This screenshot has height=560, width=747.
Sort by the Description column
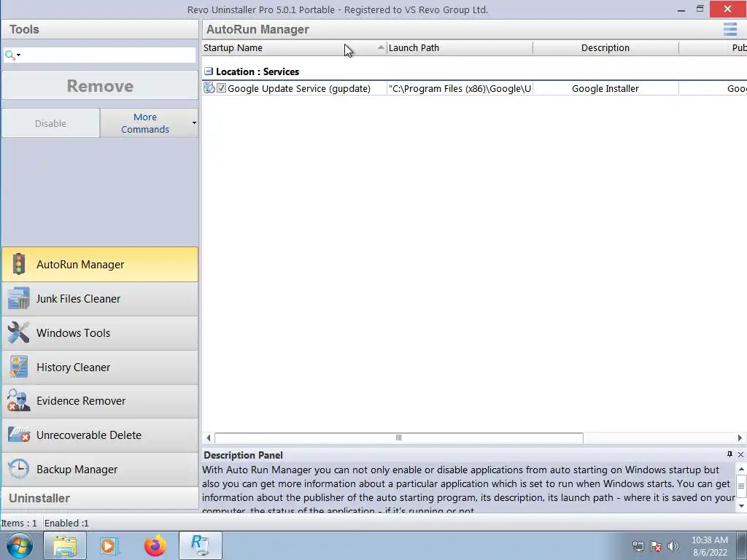click(605, 47)
